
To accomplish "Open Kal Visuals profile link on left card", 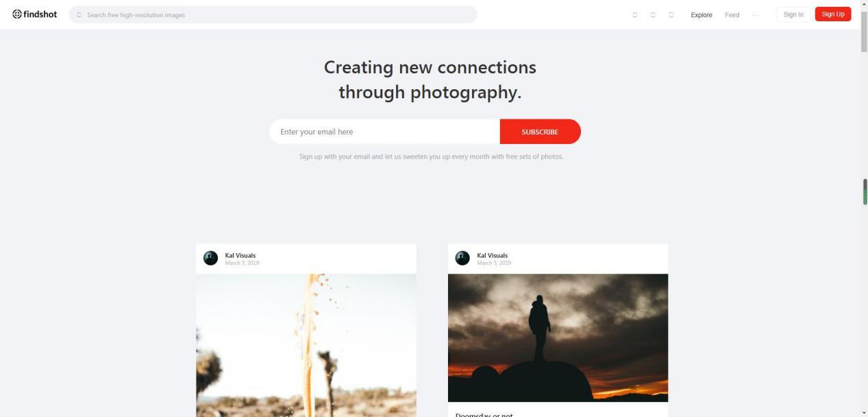I will 240,255.
